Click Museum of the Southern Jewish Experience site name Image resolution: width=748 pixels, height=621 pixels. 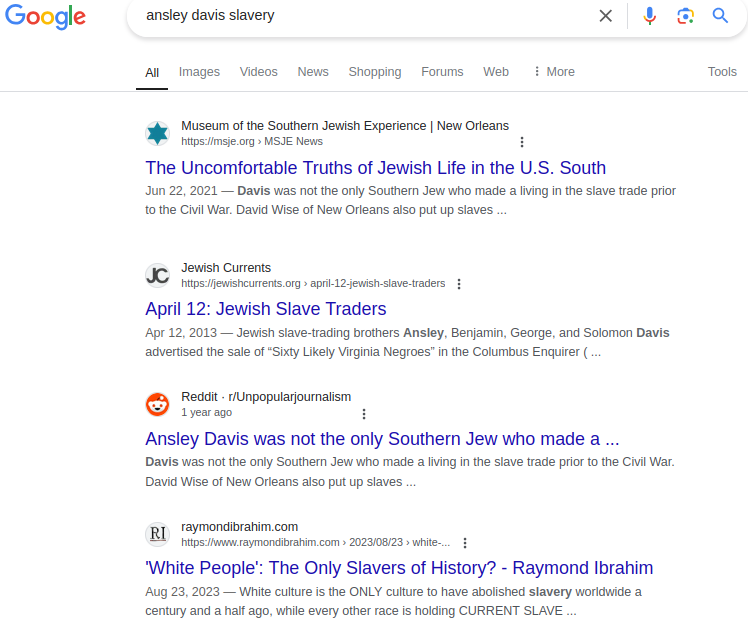(x=345, y=125)
